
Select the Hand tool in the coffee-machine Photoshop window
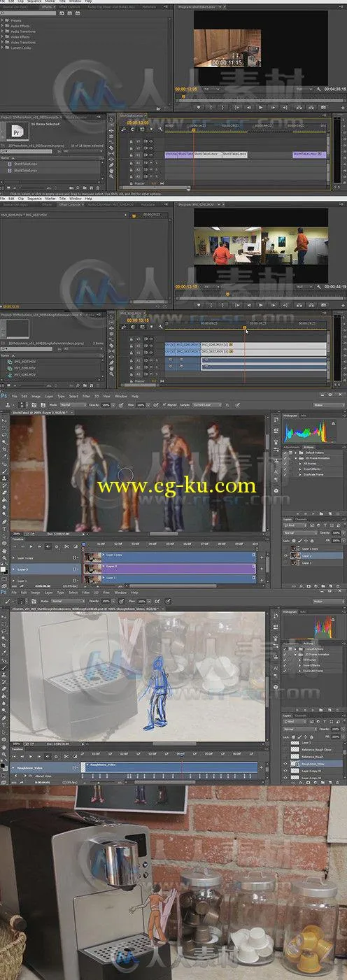[x=4, y=747]
